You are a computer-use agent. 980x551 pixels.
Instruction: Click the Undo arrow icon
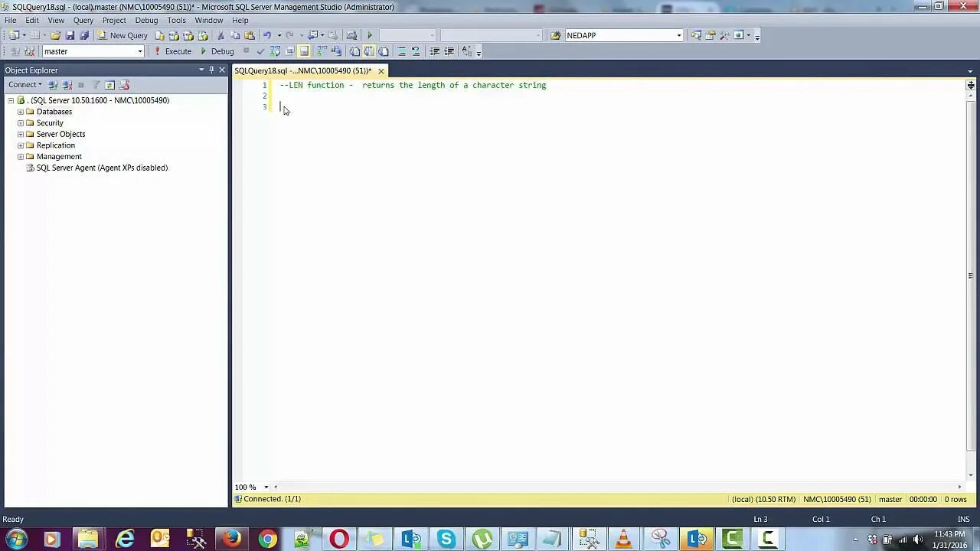click(x=267, y=35)
